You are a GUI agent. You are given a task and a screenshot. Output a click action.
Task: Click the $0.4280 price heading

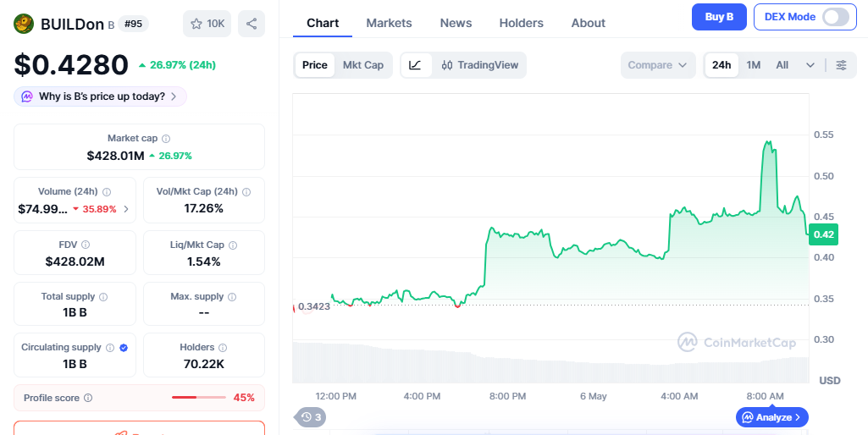click(x=71, y=65)
